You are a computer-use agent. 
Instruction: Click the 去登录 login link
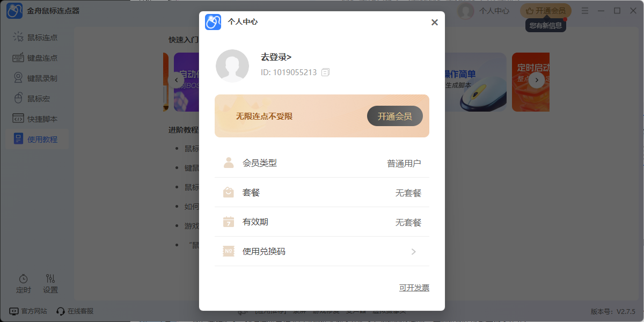click(x=276, y=57)
